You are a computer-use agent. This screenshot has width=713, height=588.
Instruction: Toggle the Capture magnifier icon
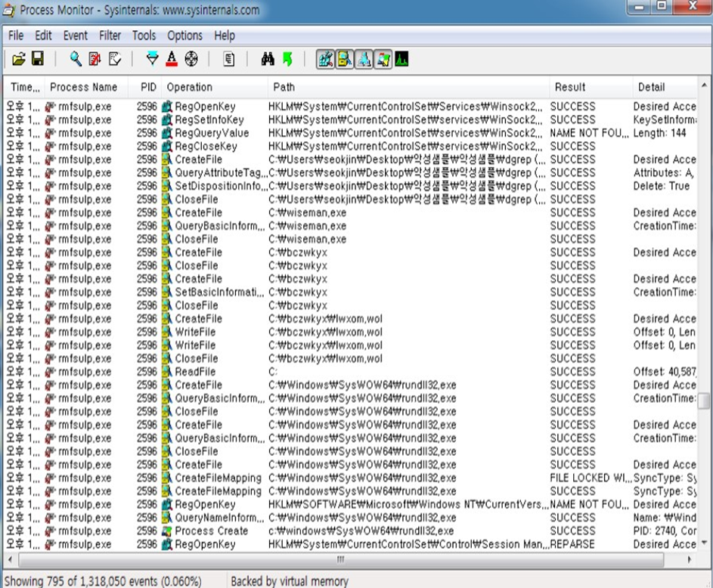pos(76,59)
